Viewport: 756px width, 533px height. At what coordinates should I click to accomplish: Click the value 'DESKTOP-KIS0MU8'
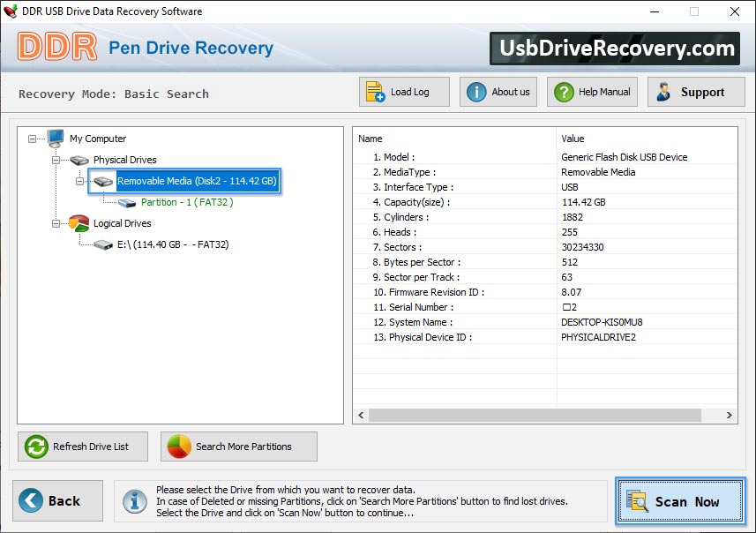pos(602,322)
